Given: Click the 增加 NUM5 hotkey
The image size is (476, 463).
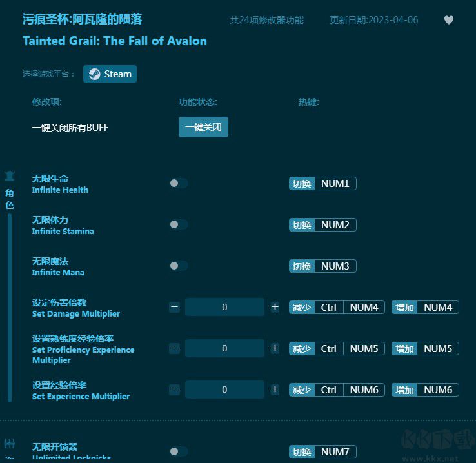Looking at the screenshot, I should [x=425, y=349].
